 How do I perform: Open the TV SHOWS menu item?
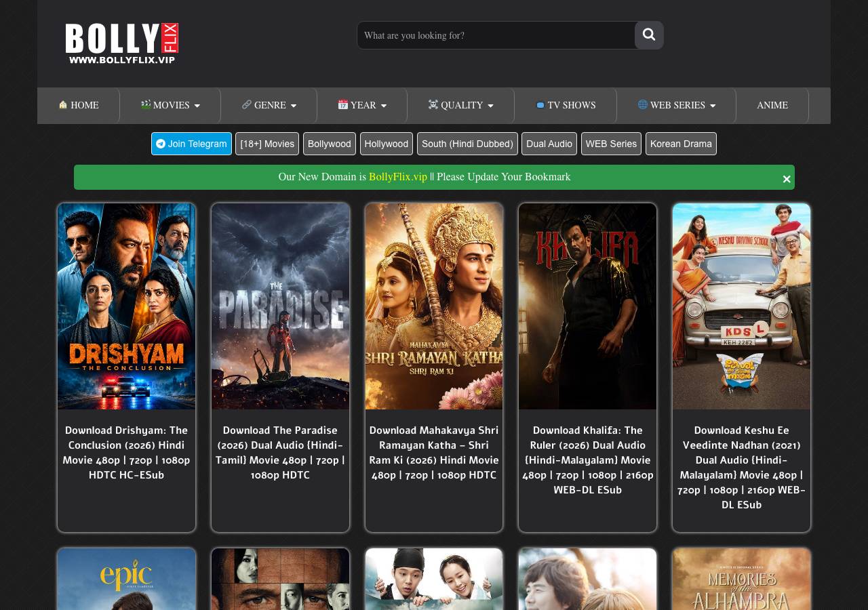pyautogui.click(x=566, y=106)
